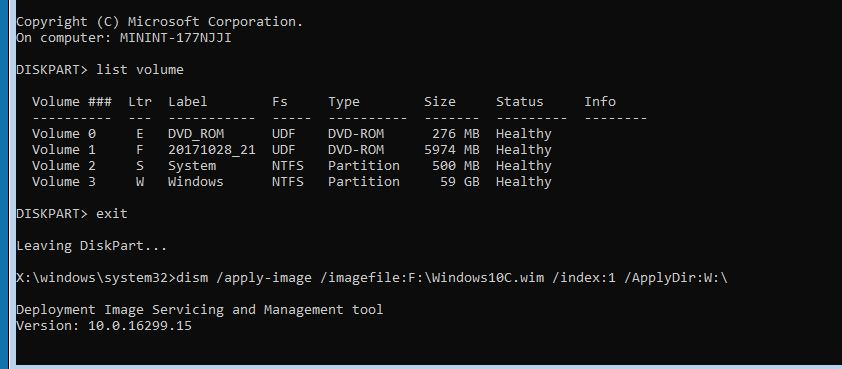Click drive letter E for Volume 0

(140, 134)
